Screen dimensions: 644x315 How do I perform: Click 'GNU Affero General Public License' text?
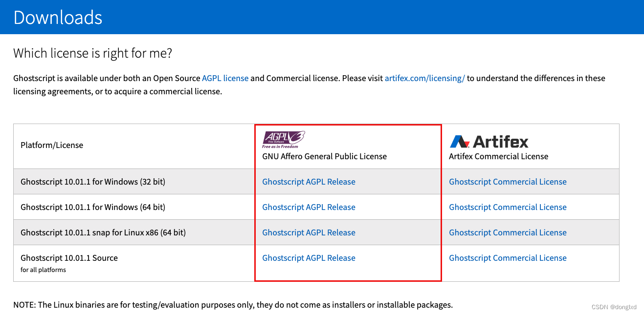pyautogui.click(x=324, y=156)
